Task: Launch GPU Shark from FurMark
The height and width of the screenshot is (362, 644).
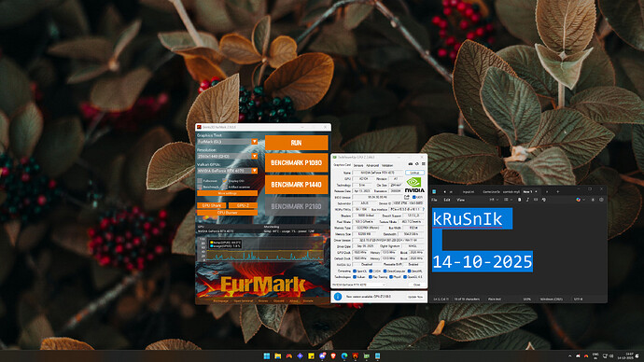Action: 212,205
